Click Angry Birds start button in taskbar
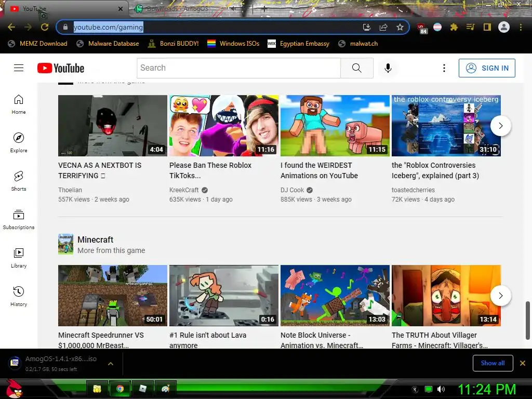The width and height of the screenshot is (532, 399). click(x=14, y=389)
